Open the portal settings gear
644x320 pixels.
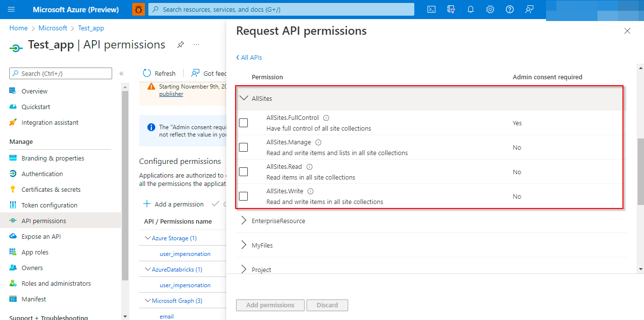pyautogui.click(x=490, y=9)
